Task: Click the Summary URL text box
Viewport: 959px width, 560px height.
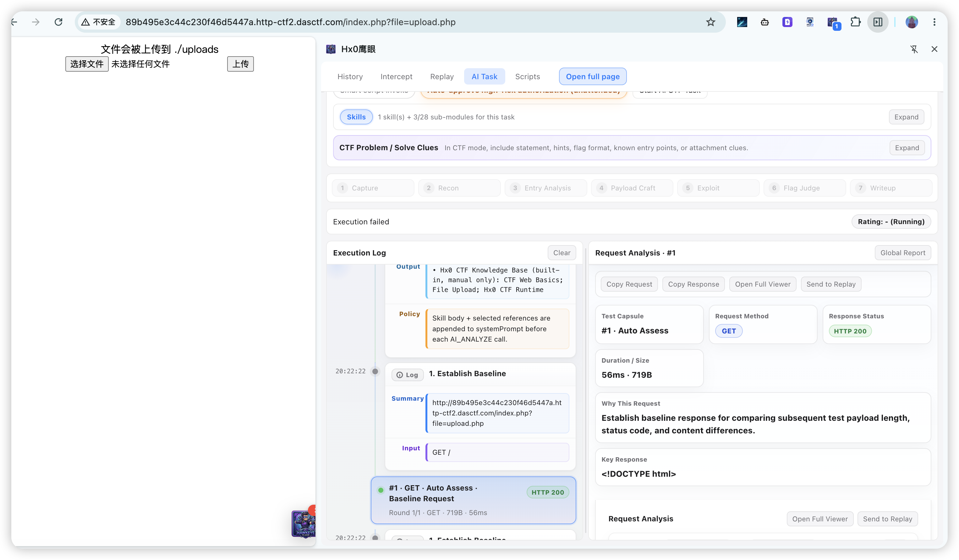Action: [x=497, y=413]
